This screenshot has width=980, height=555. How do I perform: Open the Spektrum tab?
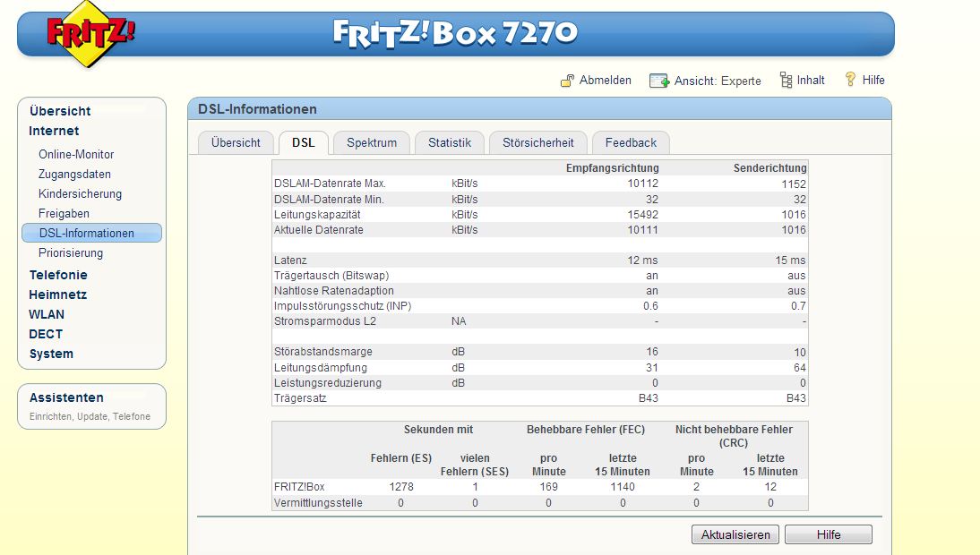pos(372,142)
